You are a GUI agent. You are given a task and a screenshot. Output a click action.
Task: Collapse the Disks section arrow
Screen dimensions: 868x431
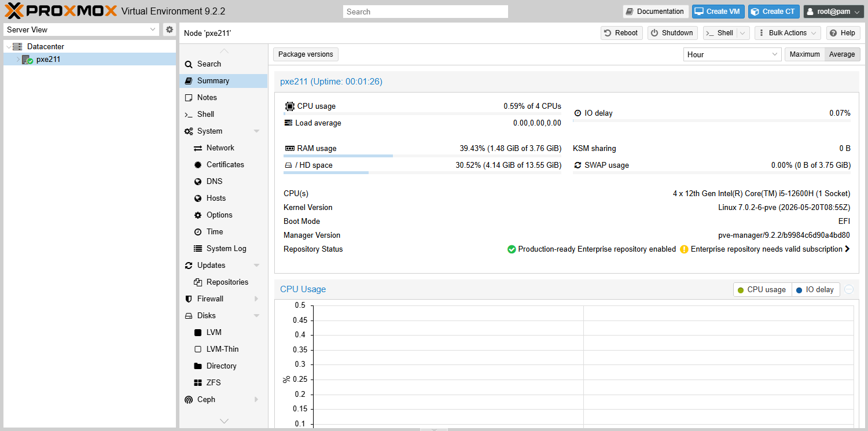point(256,316)
